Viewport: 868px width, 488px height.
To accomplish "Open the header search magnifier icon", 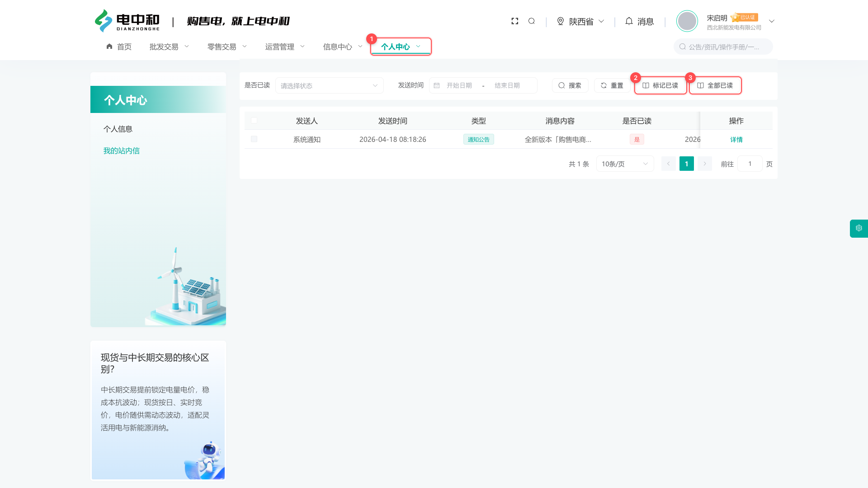I will click(532, 21).
